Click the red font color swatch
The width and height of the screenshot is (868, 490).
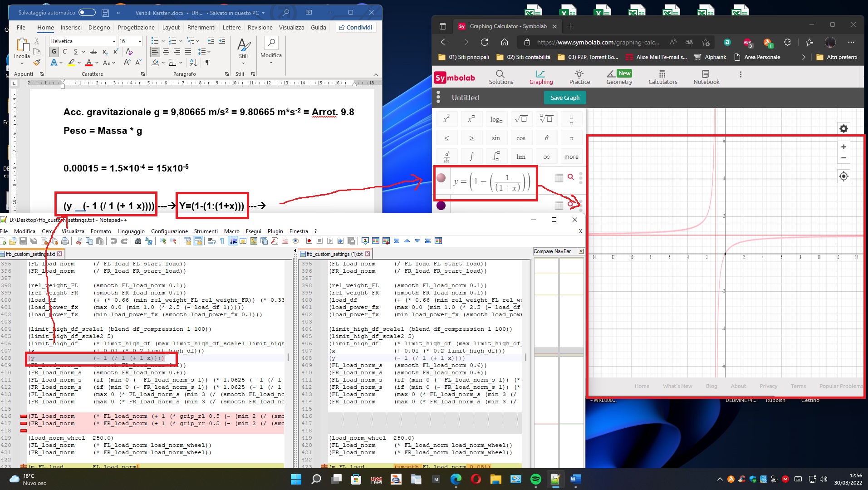89,63
